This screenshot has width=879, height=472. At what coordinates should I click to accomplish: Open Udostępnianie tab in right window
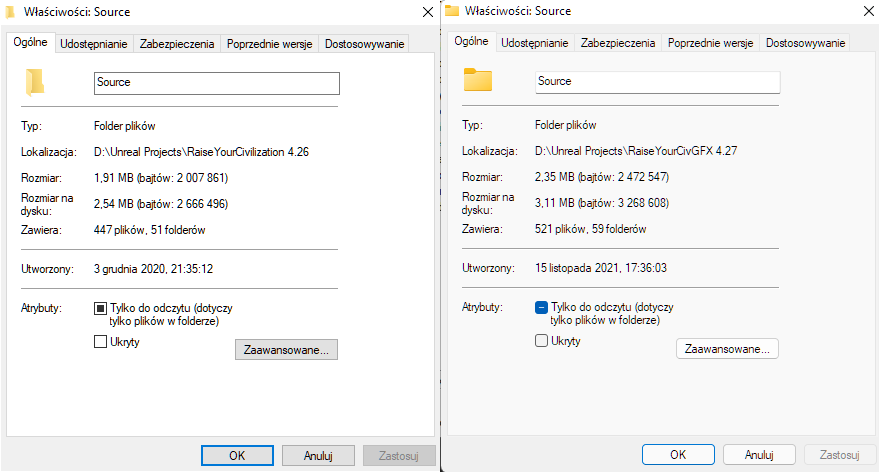point(535,43)
